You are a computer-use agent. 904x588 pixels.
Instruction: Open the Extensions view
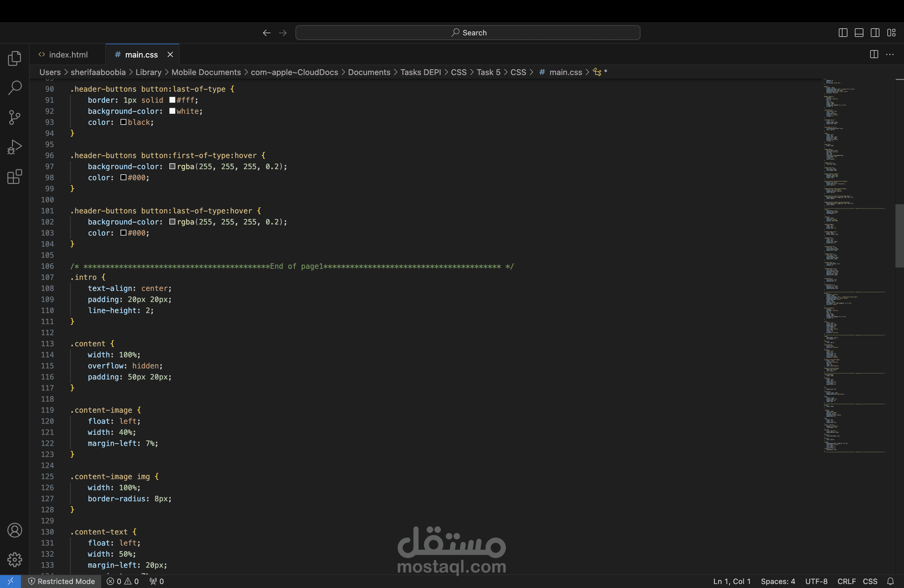coord(14,177)
